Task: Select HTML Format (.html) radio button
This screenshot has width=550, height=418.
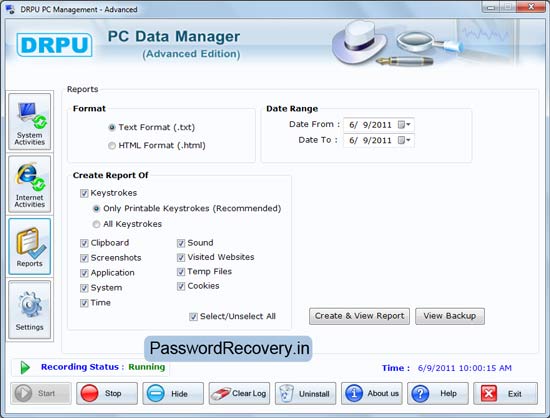Action: (112, 146)
